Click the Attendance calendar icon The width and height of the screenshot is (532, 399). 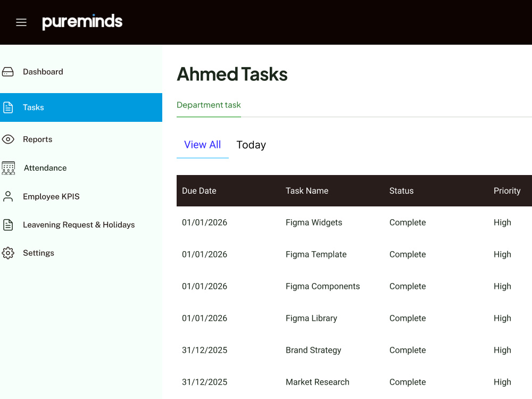(x=8, y=168)
